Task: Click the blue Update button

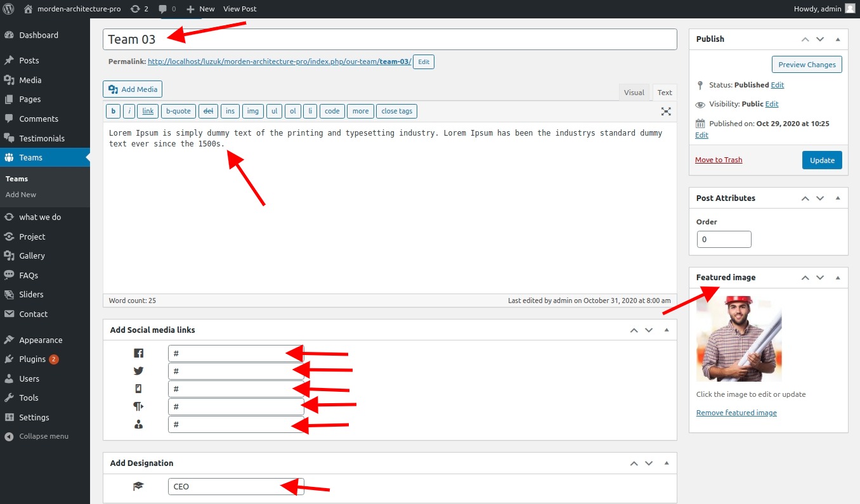Action: [x=822, y=160]
